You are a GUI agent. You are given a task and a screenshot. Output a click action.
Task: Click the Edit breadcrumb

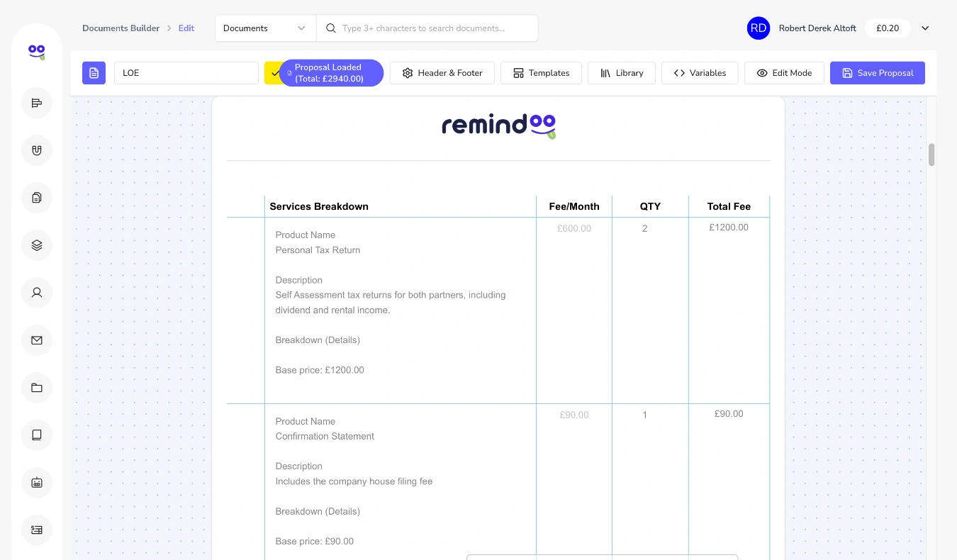tap(186, 28)
